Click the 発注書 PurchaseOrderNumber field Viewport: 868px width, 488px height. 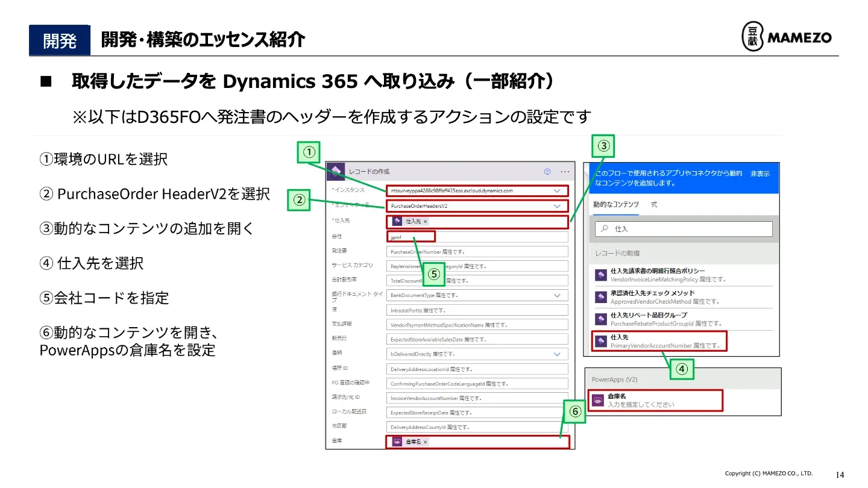pyautogui.click(x=477, y=251)
